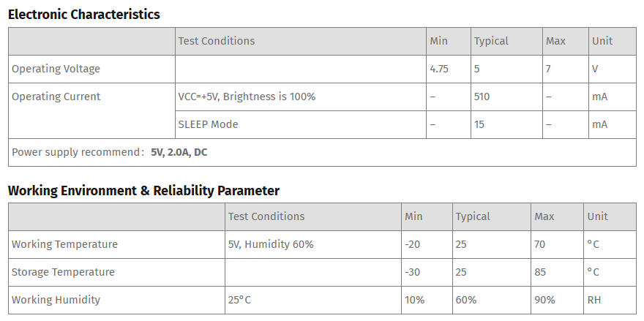Image resolution: width=644 pixels, height=321 pixels.
Task: Click the Operating Current row label
Action: pos(56,97)
